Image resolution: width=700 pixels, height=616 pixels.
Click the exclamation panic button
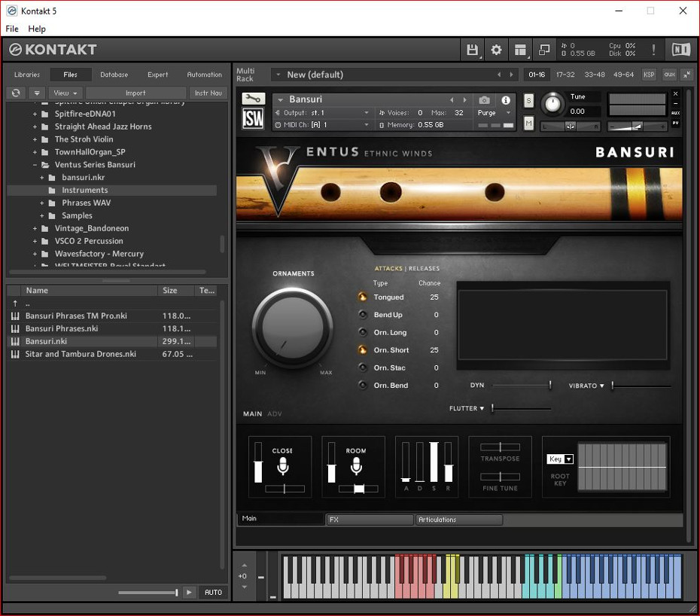coord(653,50)
